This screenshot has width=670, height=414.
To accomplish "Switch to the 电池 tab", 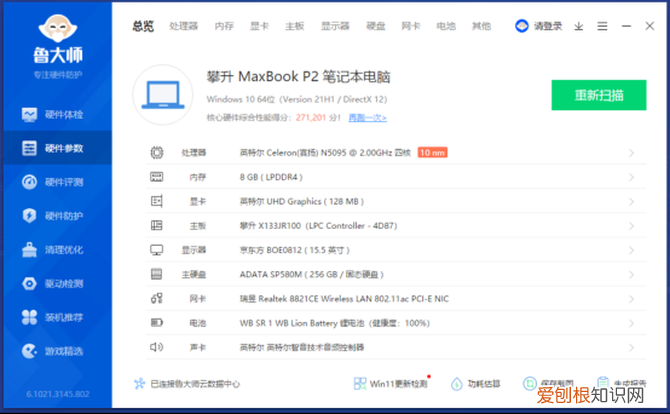I will pyautogui.click(x=446, y=26).
